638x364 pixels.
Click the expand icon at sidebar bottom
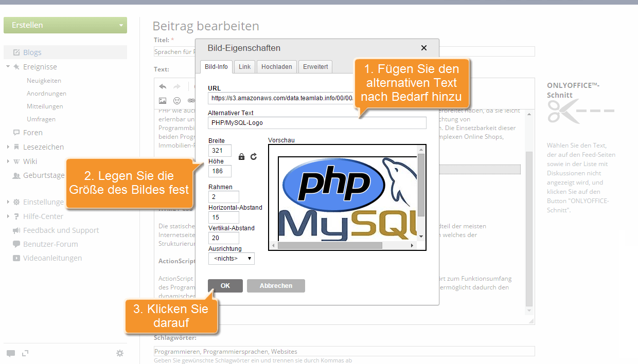coord(25,353)
